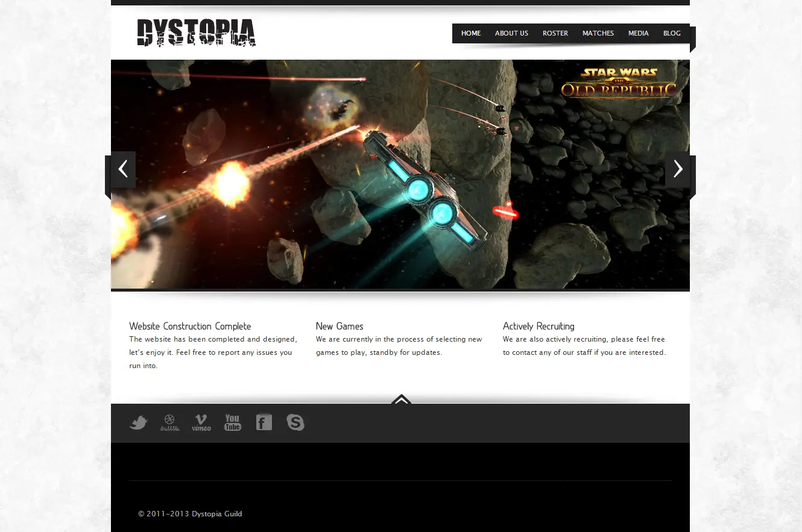
Task: Click the Facebook icon
Action: pyautogui.click(x=264, y=422)
